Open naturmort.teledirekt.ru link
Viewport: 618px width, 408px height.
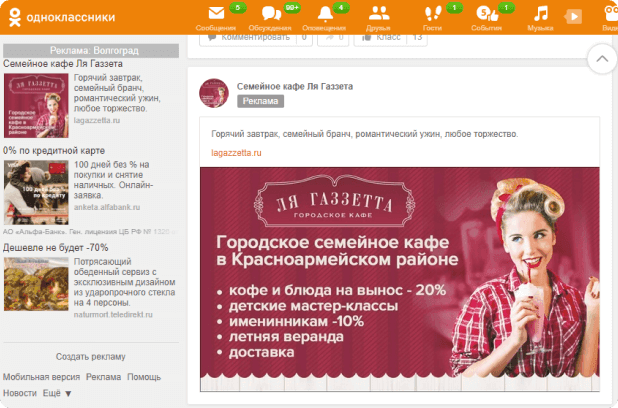(x=113, y=315)
